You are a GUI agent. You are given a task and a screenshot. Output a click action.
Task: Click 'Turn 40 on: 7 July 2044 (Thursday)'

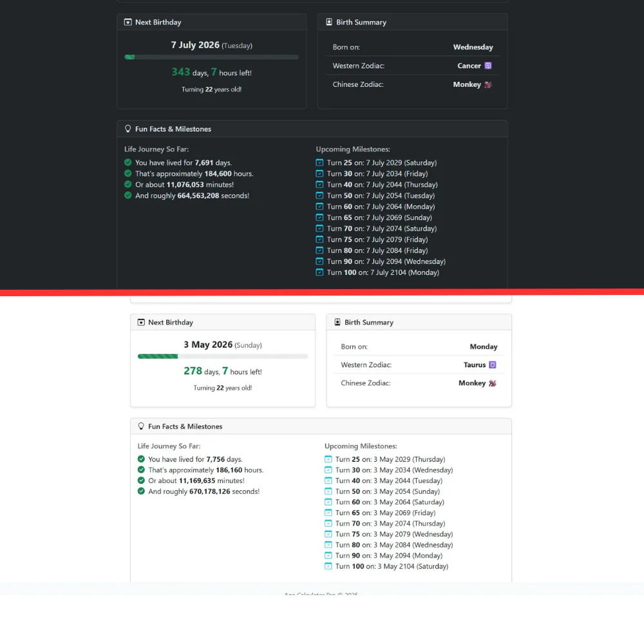(x=382, y=184)
